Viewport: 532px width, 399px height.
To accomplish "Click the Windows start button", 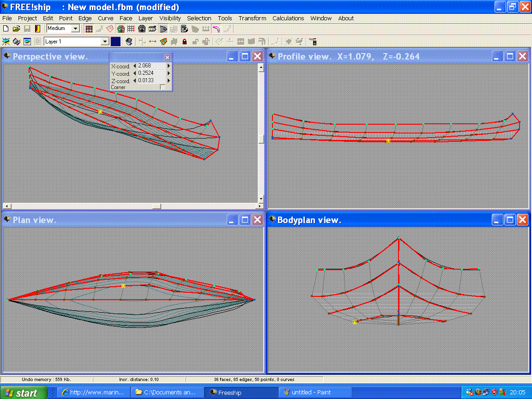I will [x=24, y=393].
